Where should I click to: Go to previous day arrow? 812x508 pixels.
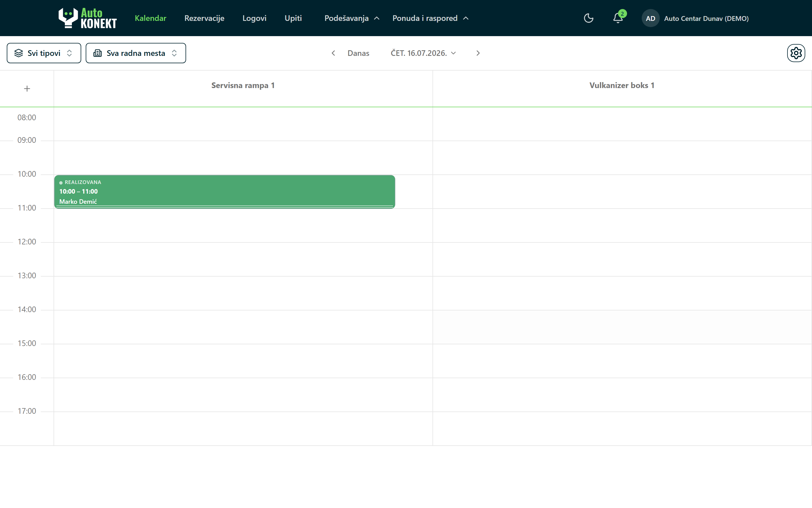click(x=333, y=53)
